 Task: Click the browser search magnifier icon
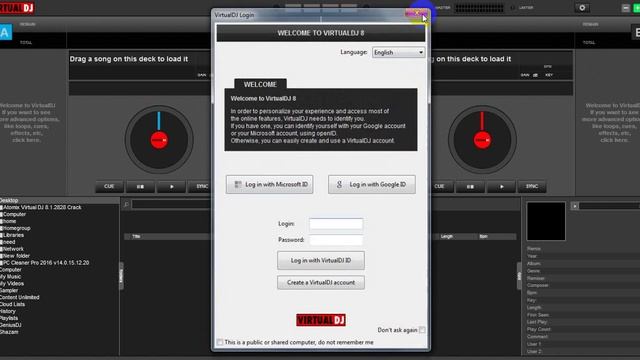pos(126,204)
